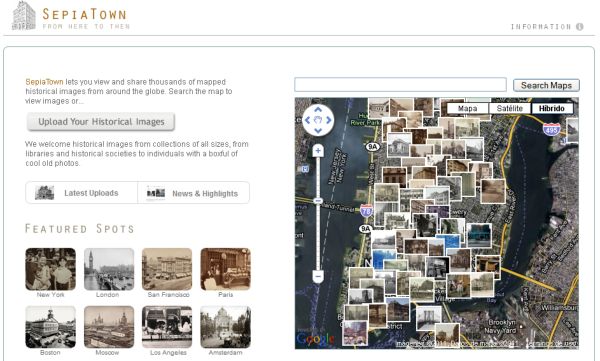Pan the map up with arrow

click(318, 110)
